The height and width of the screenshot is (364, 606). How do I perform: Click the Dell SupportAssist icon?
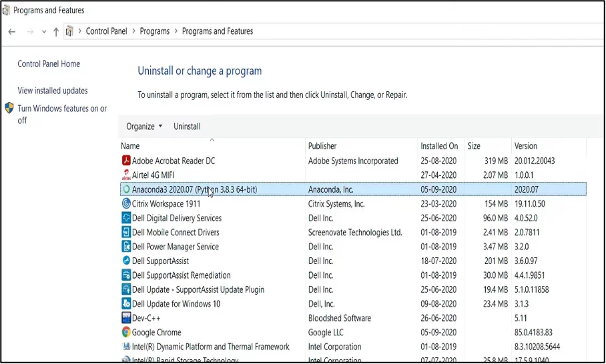point(126,261)
